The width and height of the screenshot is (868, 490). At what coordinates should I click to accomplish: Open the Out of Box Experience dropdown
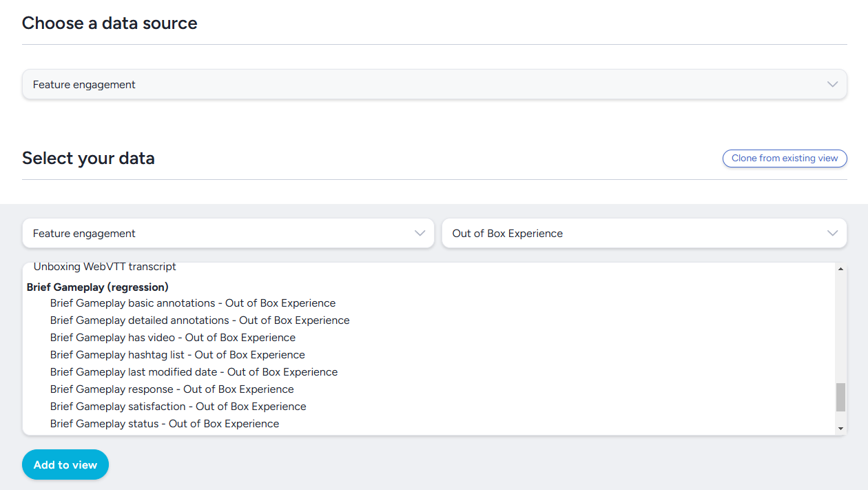tap(644, 234)
